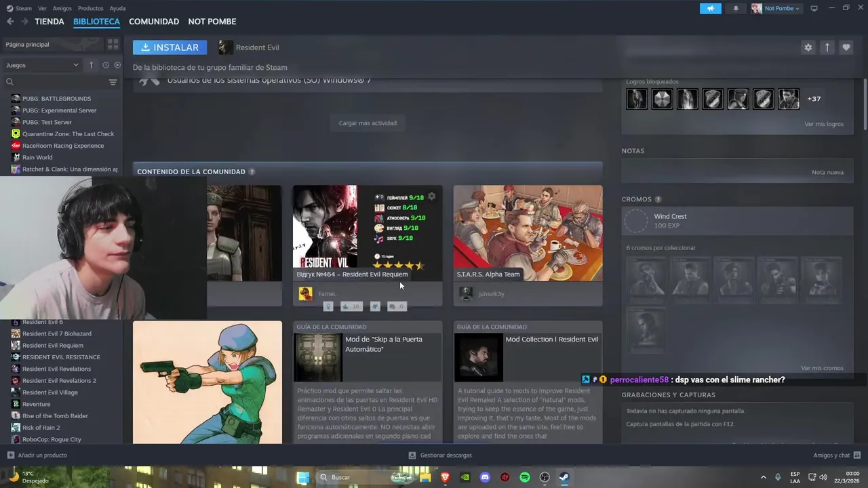Image resolution: width=868 pixels, height=488 pixels.
Task: Click the add a product plus icon
Action: [x=10, y=455]
